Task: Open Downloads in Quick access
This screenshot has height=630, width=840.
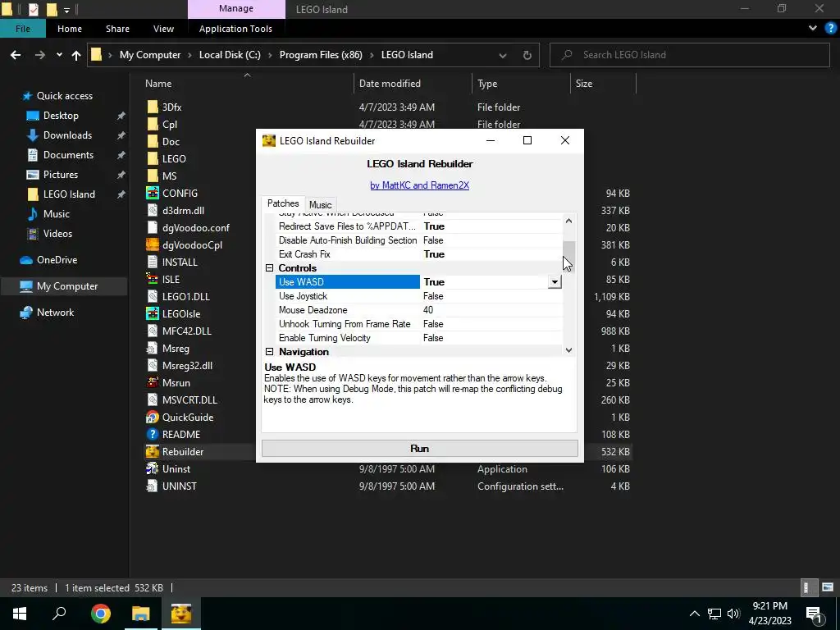Action: (67, 135)
